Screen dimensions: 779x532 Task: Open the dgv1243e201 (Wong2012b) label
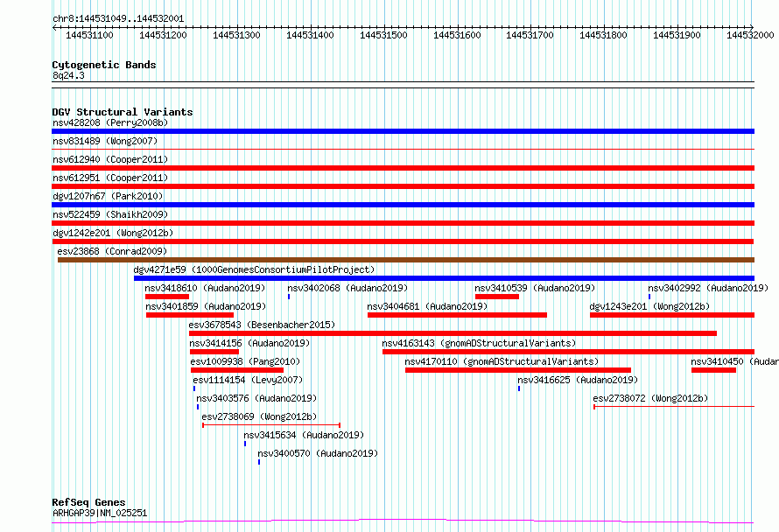pyautogui.click(x=649, y=306)
